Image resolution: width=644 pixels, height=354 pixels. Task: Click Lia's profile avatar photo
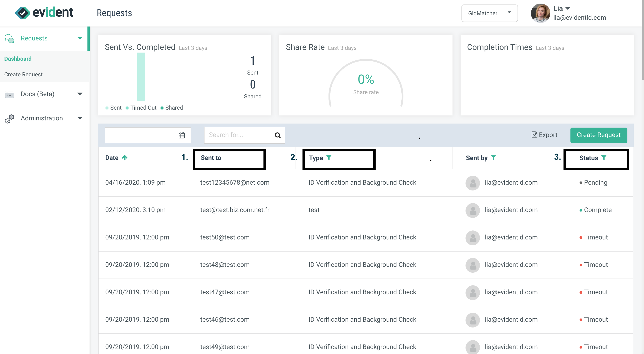pyautogui.click(x=540, y=13)
